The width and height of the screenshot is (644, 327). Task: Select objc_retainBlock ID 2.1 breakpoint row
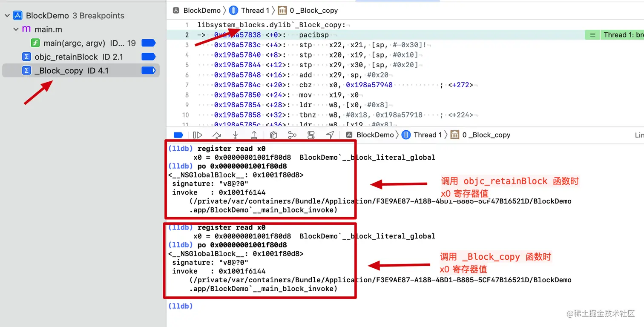81,57
